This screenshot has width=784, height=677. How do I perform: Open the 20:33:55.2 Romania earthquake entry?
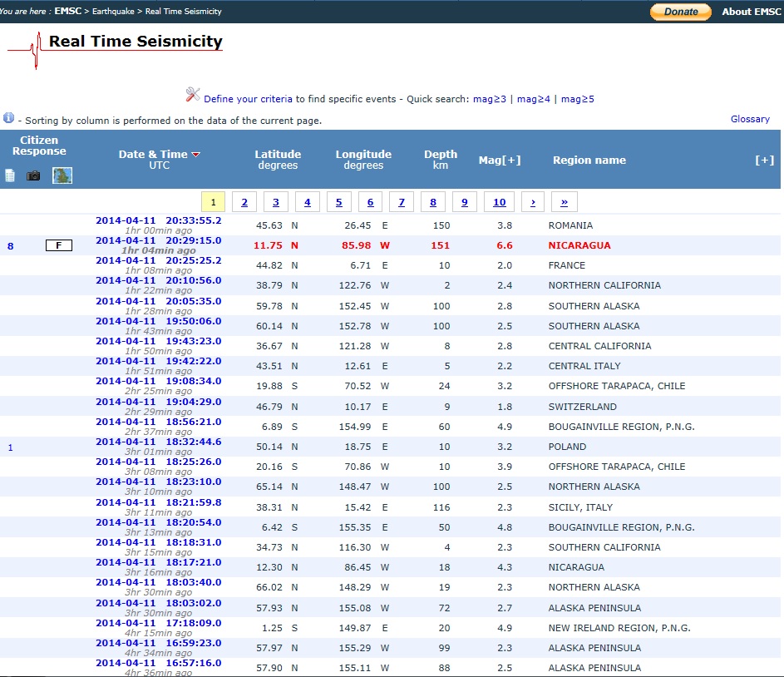point(159,220)
